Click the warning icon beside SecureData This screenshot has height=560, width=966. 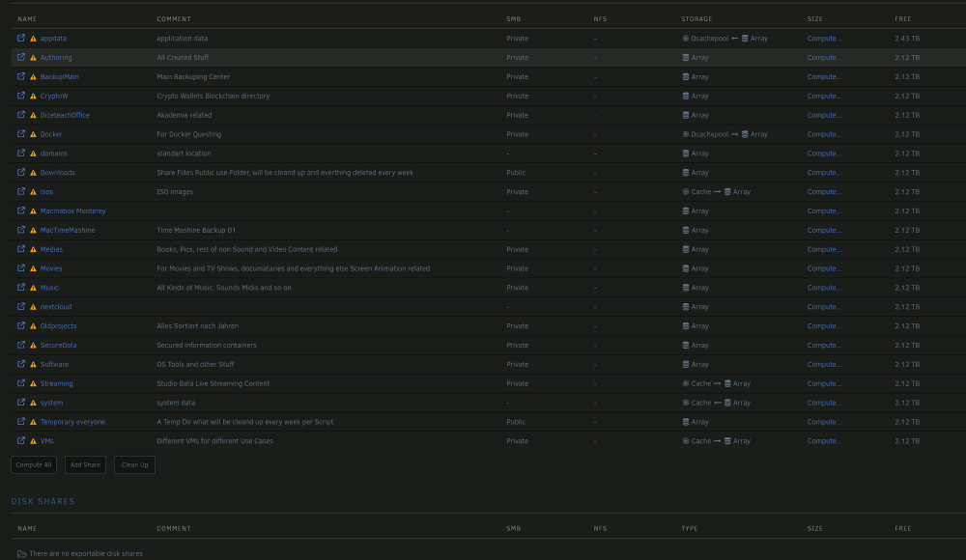[33, 346]
